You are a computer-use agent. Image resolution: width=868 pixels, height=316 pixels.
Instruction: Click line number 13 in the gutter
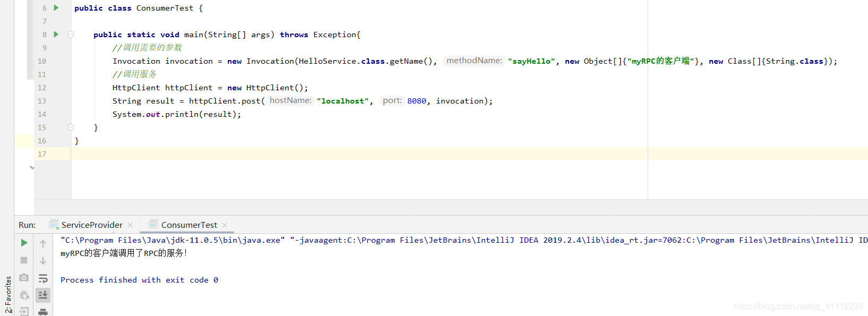42,101
